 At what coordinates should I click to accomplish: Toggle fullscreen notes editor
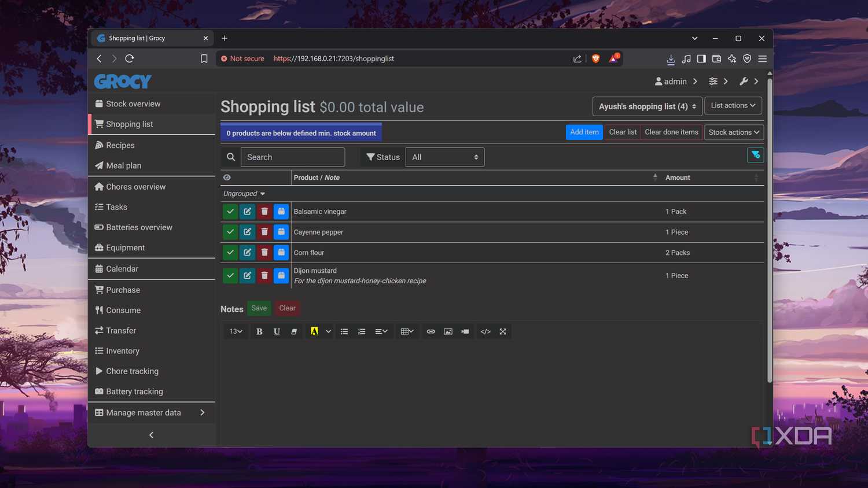point(503,331)
